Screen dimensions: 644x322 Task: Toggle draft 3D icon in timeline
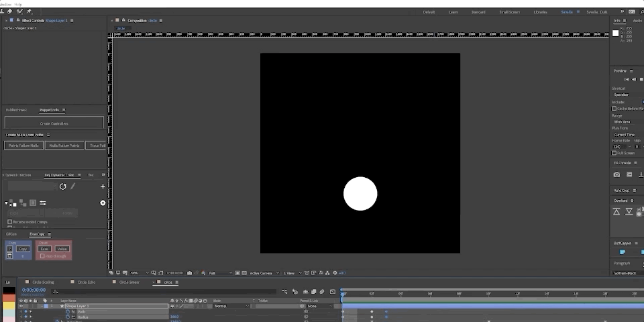(295, 292)
